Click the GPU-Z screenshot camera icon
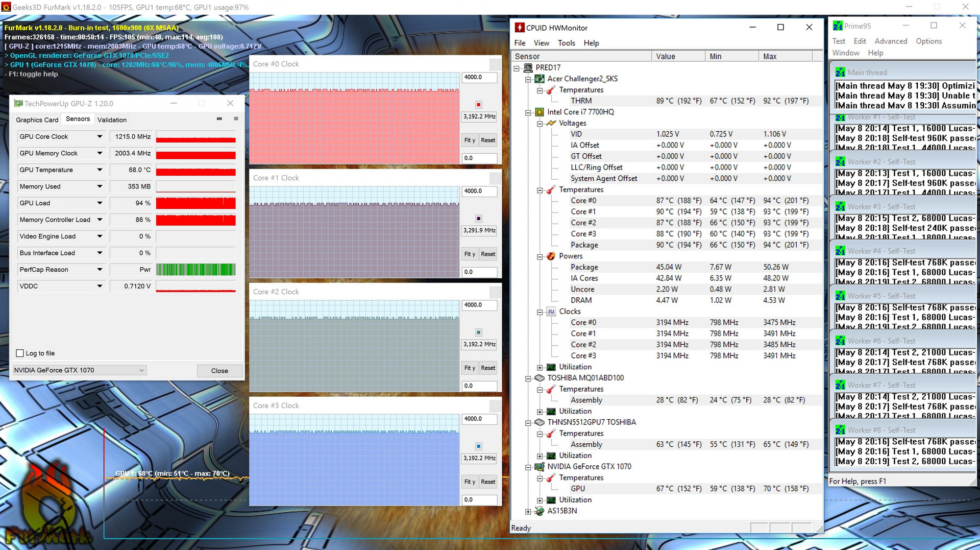Screen dimensions: 980x550 (x=219, y=118)
